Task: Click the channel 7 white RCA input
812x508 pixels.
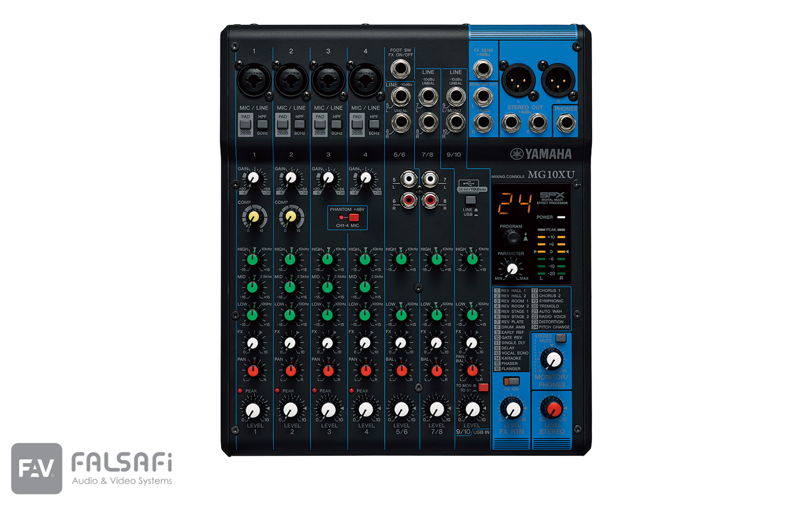Action: 430,179
